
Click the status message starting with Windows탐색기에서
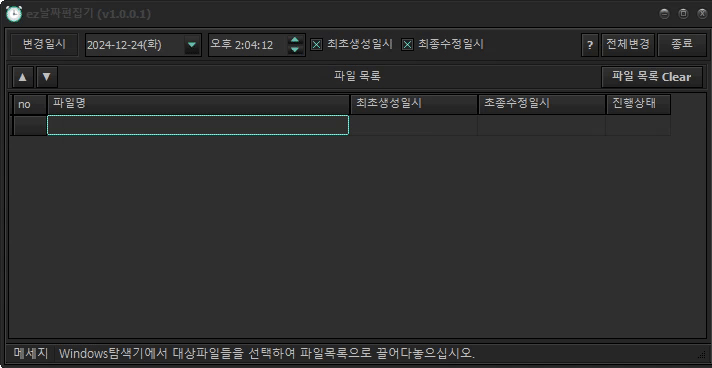[x=267, y=353]
